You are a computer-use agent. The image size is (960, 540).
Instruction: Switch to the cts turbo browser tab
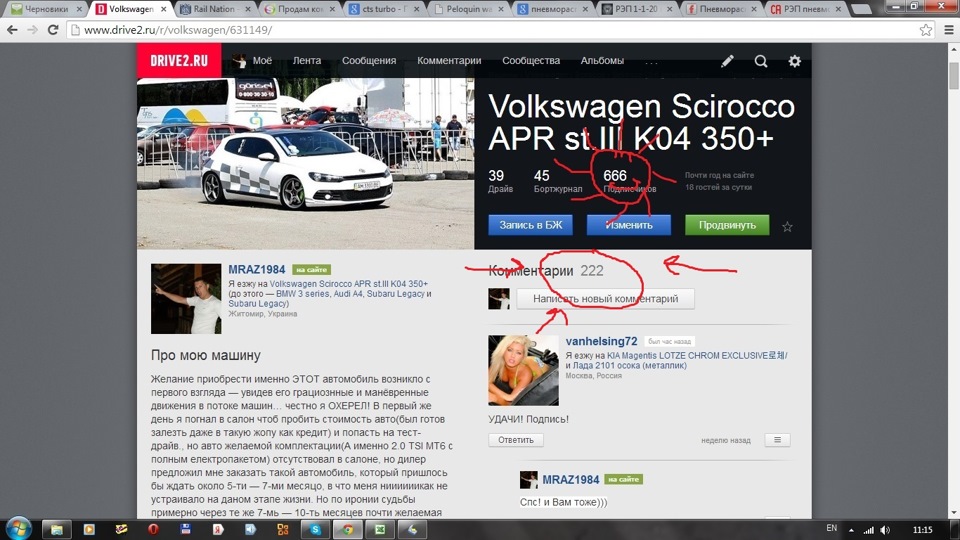click(x=383, y=9)
